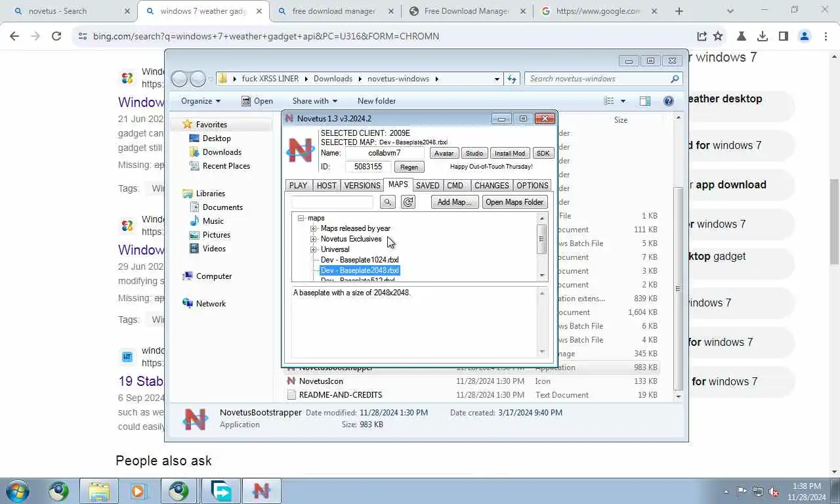Open Chrome downloads icon
The image size is (840, 504).
(x=763, y=36)
